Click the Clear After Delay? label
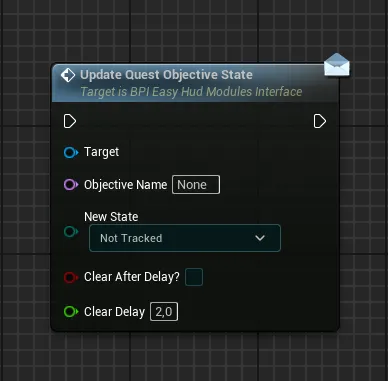 click(132, 277)
